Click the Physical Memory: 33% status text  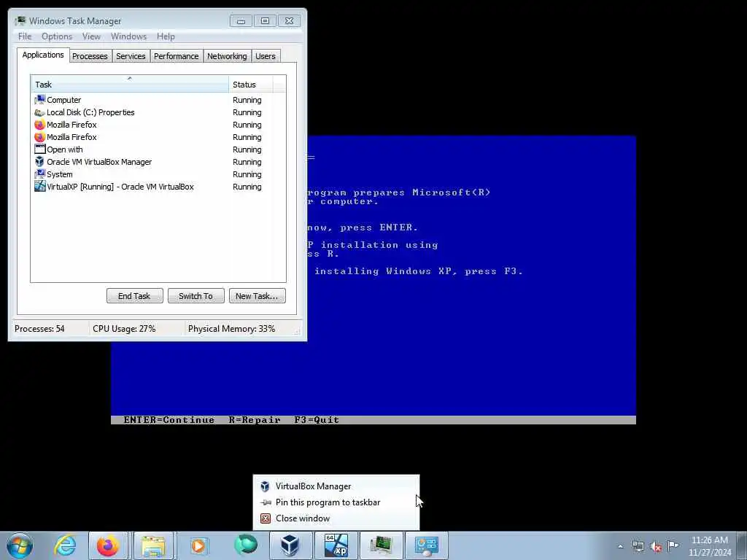pos(231,329)
